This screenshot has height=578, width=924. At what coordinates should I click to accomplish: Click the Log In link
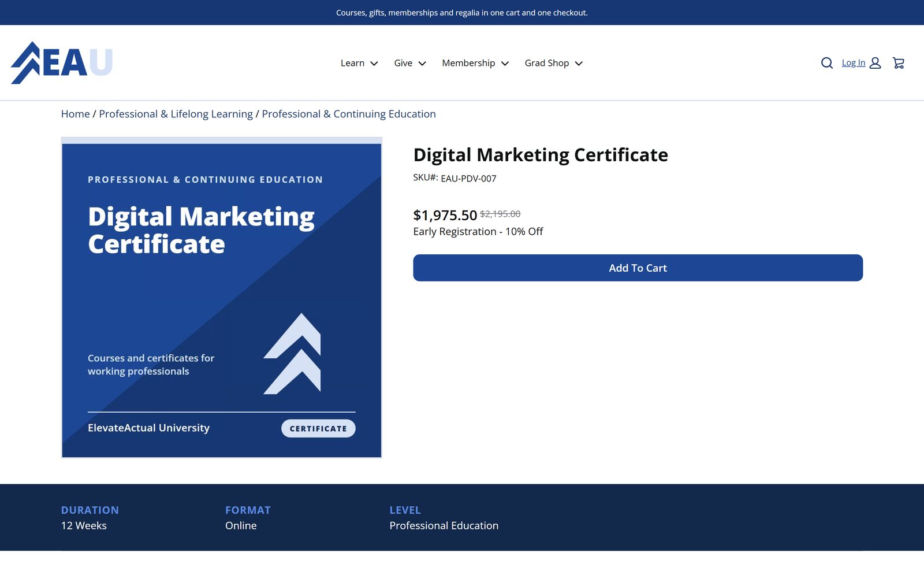pos(854,62)
